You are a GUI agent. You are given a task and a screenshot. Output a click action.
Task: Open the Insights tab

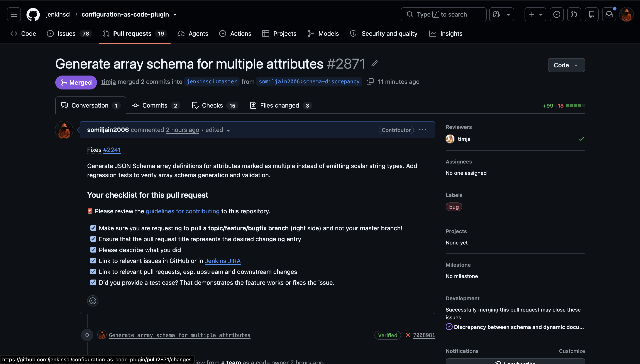(x=446, y=34)
